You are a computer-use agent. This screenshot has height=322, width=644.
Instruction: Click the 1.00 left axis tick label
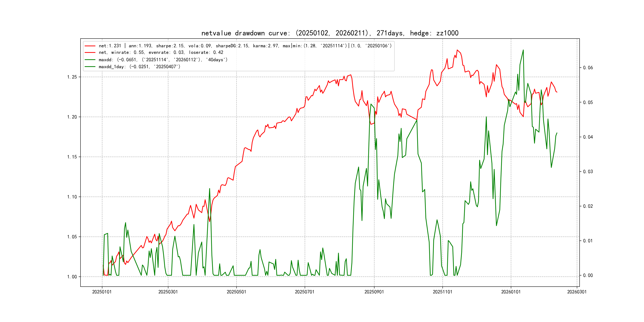click(72, 277)
